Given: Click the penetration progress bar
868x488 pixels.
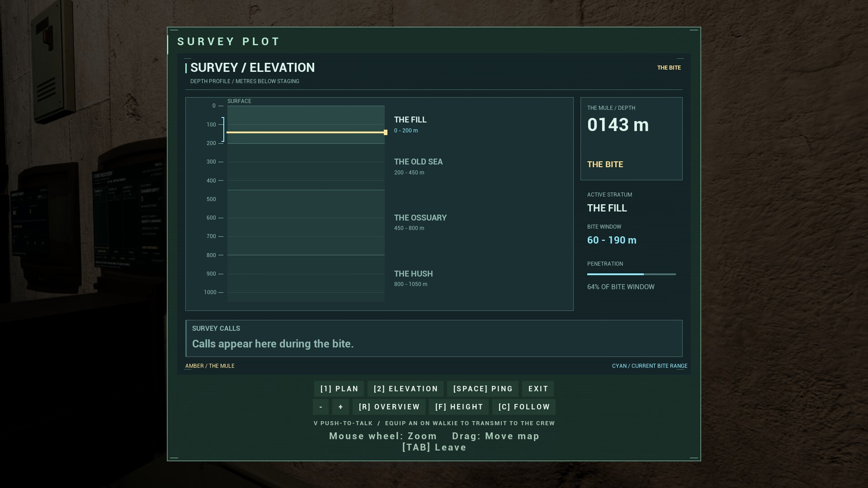Looking at the screenshot, I should pos(631,274).
